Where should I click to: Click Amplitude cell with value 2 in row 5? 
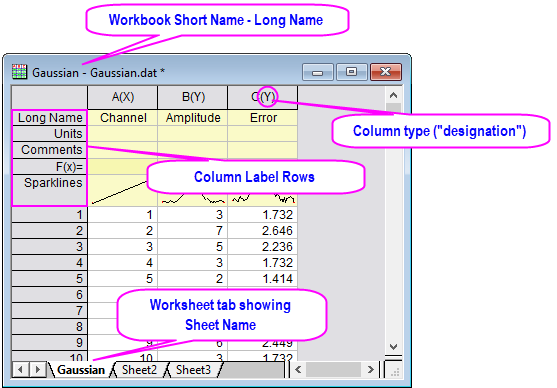pos(193,279)
